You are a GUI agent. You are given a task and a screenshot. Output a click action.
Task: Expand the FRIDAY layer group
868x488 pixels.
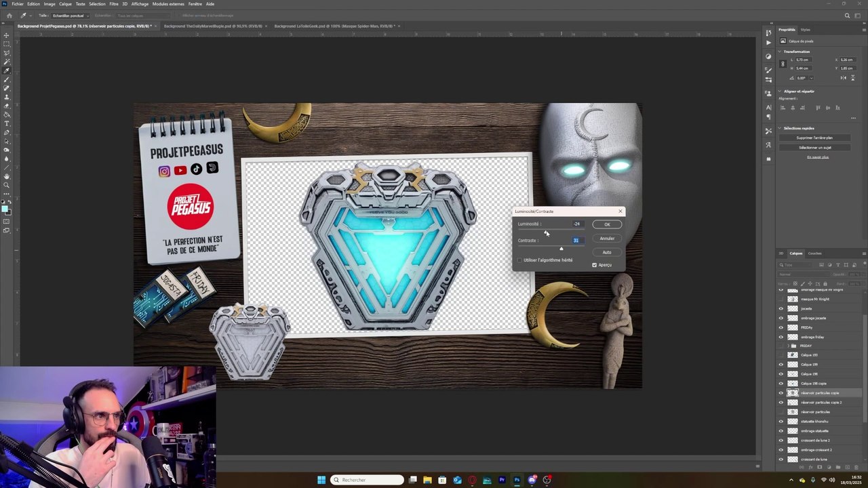788,346
